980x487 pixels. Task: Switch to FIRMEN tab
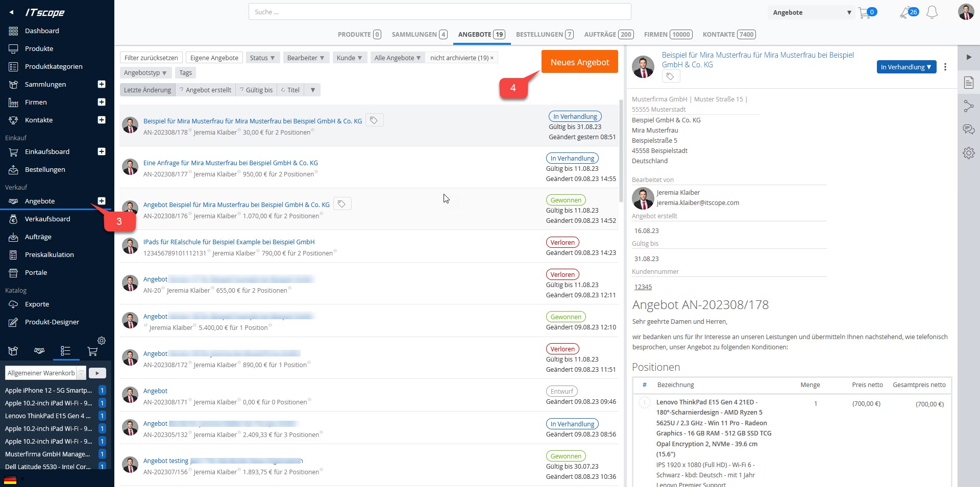pyautogui.click(x=668, y=35)
